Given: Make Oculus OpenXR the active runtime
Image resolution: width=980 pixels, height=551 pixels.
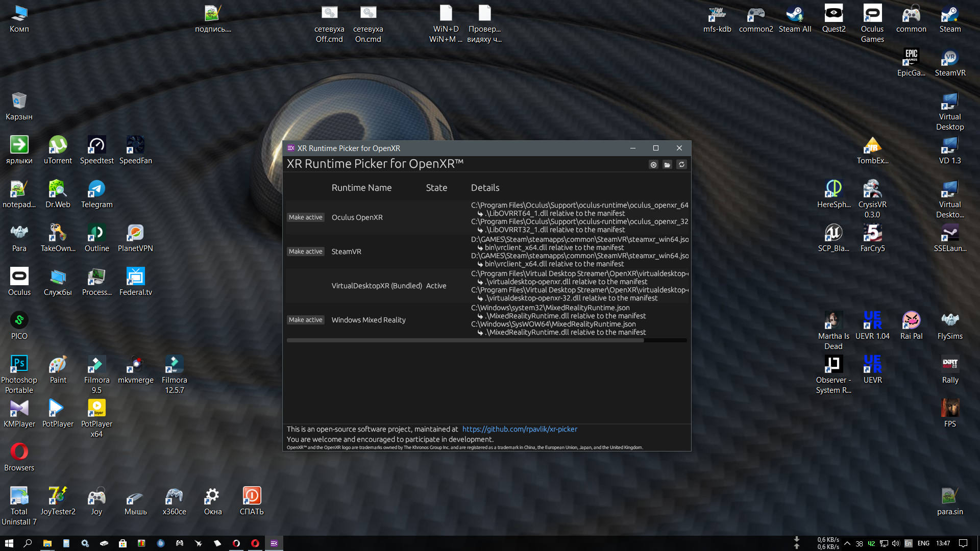Looking at the screenshot, I should pos(305,217).
